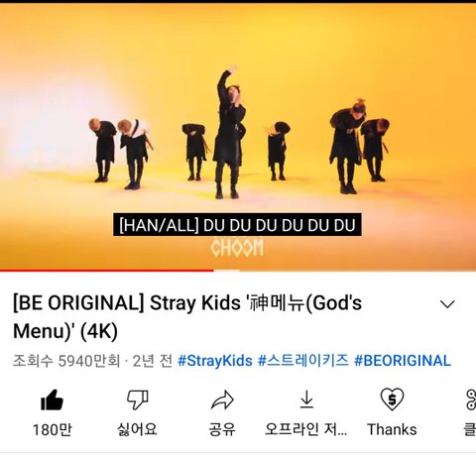Tap the Thanks label

coord(392,430)
